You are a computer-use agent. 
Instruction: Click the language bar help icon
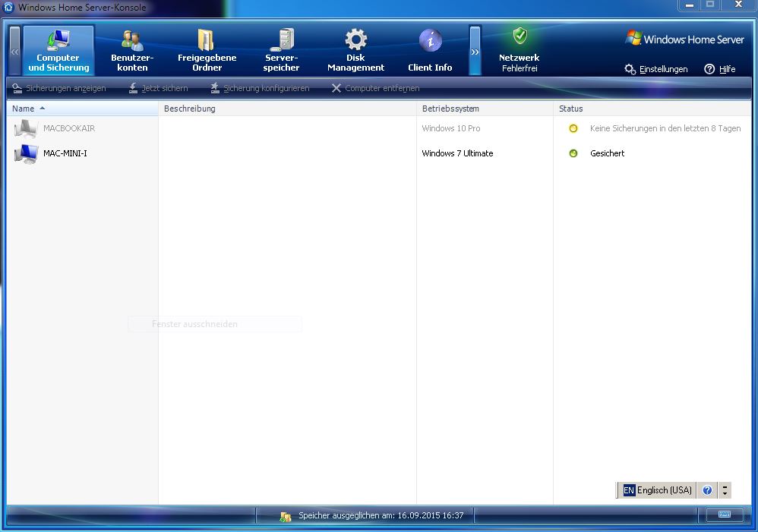(707, 490)
